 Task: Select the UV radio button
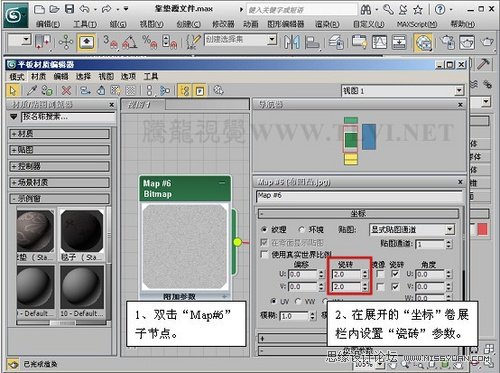click(x=273, y=301)
